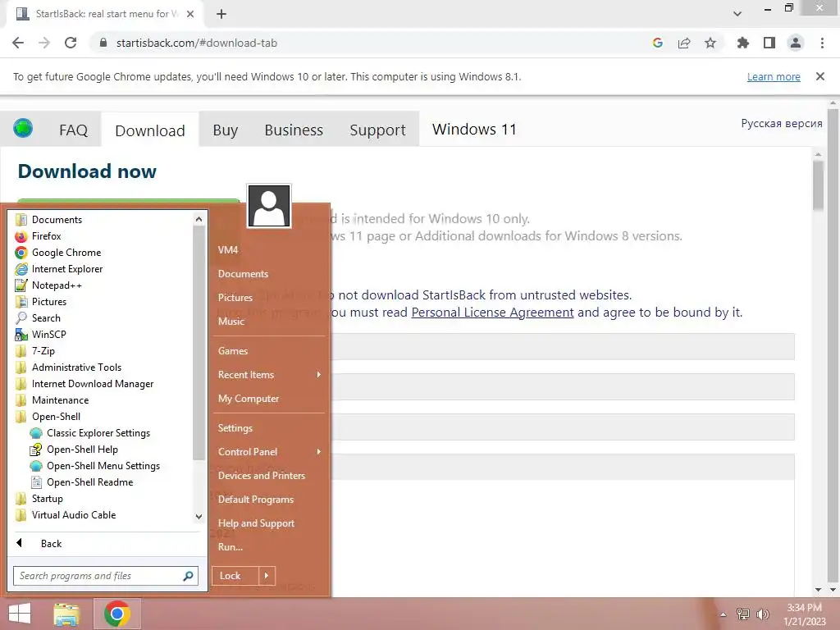Click the Lock button
Viewport: 840px width, 630px height.
[235, 576]
